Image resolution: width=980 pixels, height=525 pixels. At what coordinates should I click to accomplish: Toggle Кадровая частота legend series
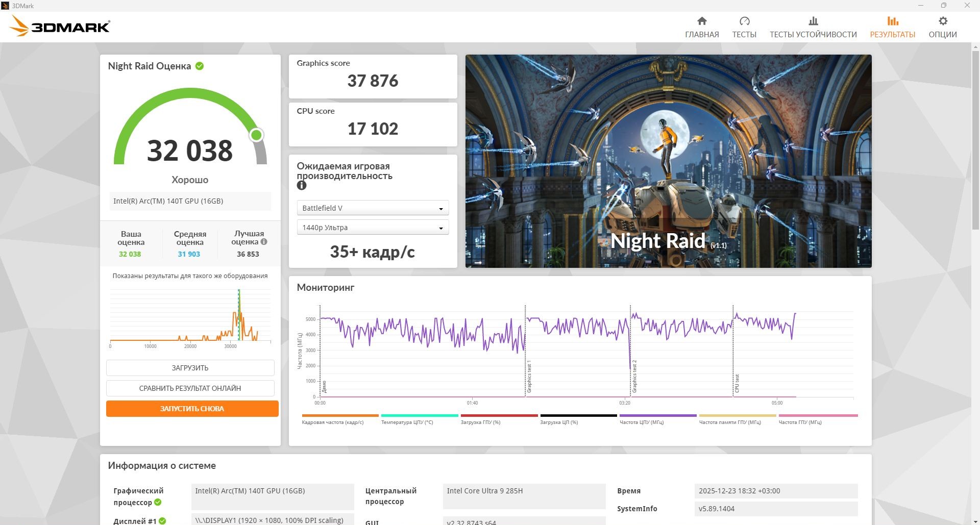340,419
